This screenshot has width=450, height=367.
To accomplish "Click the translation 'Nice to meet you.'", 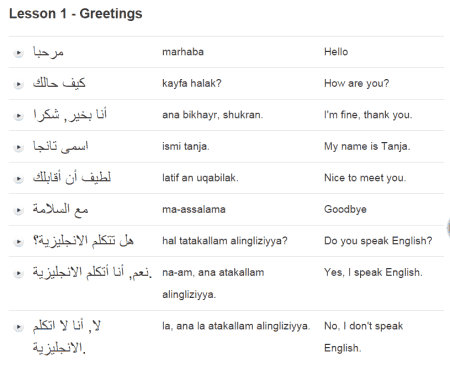I will 365,178.
